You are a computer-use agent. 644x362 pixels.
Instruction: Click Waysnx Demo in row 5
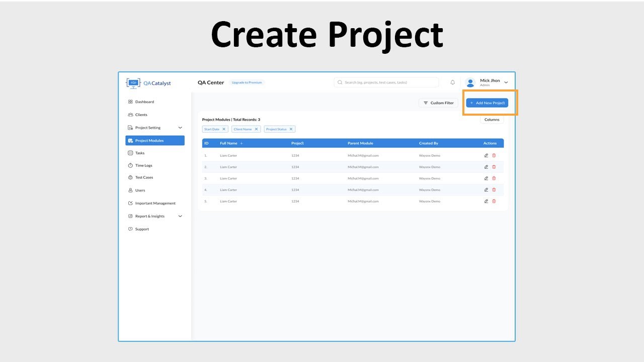coord(430,201)
